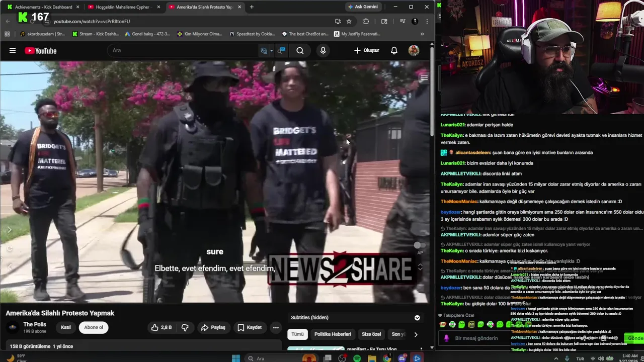This screenshot has width=644, height=362.
Task: Click the TUR language indicator
Action: [x=580, y=358]
